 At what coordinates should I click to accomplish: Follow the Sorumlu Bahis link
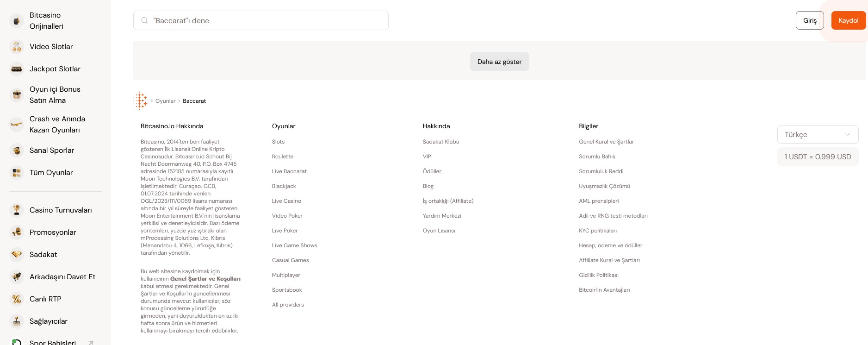pos(597,157)
